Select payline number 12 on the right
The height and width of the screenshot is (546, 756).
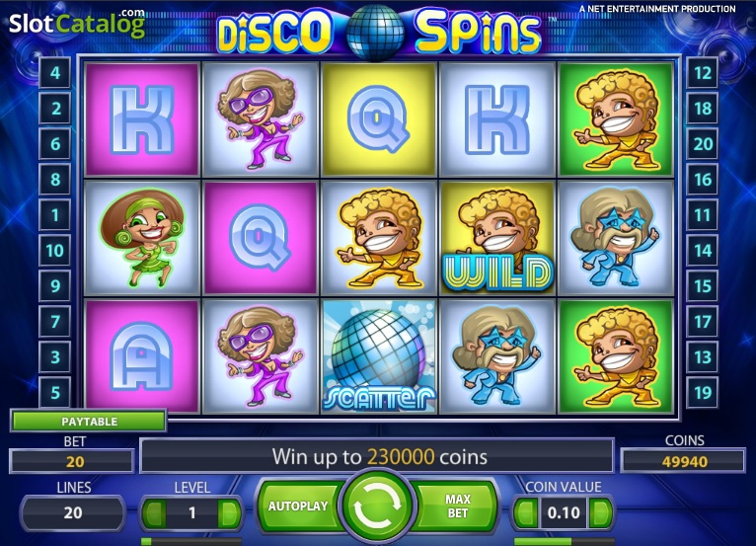tap(703, 73)
